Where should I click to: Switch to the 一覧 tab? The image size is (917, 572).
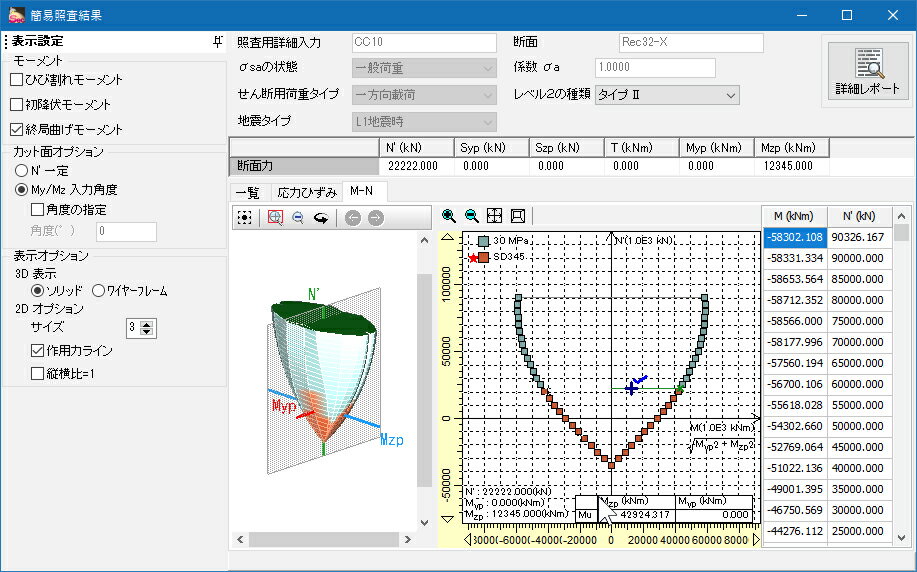(x=247, y=192)
